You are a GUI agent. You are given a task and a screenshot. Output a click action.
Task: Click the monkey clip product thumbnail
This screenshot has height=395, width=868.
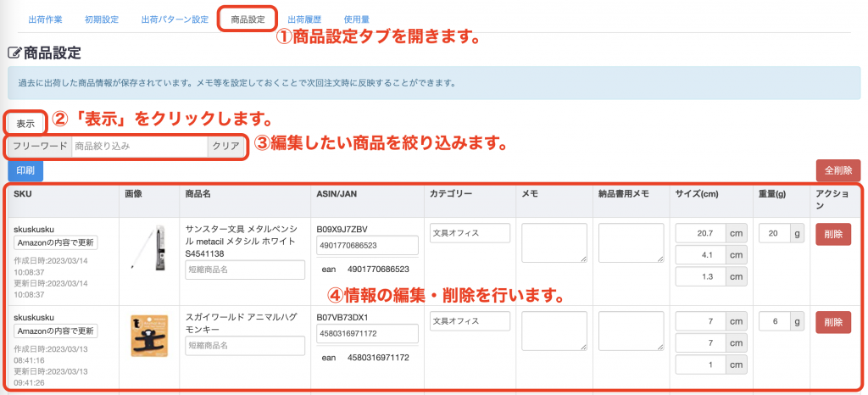149,336
